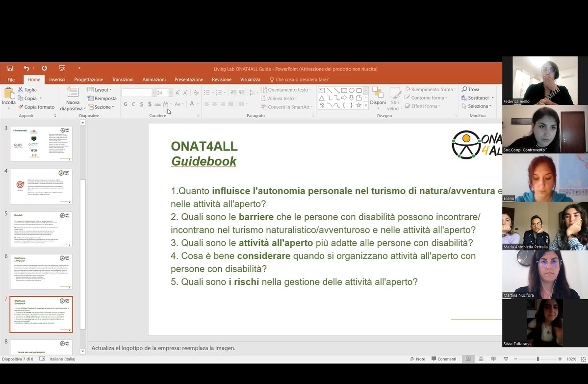Select slide 6 Living Lab thumbnail
The width and height of the screenshot is (588, 384).
point(41,272)
